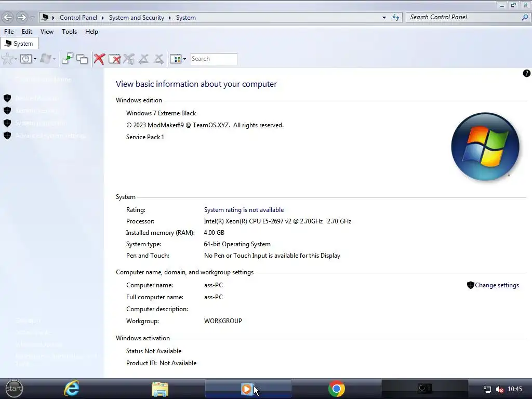
Task: Click the refresh icon in the address bar
Action: 395,17
